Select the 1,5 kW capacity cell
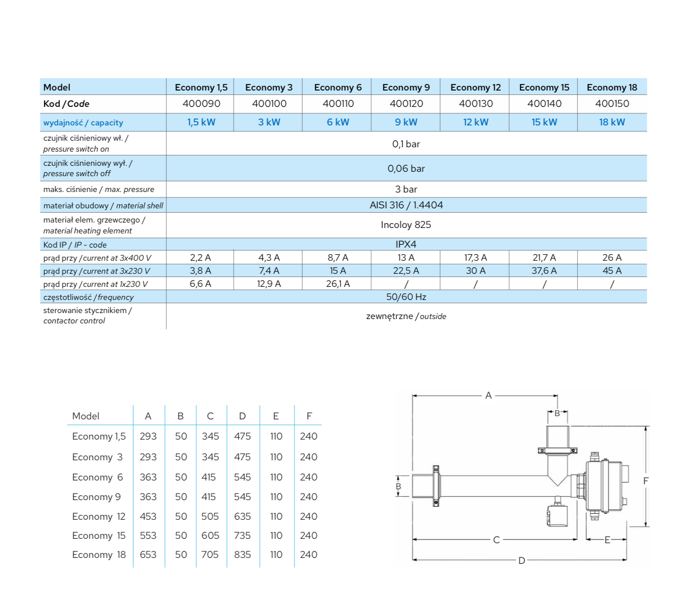The width and height of the screenshot is (700, 601). coord(201,122)
